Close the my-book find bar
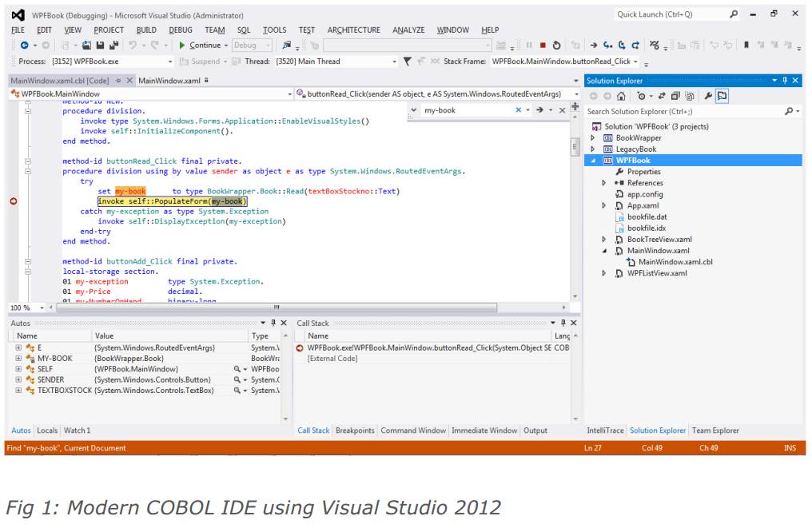812x524 pixels. pyautogui.click(x=562, y=109)
